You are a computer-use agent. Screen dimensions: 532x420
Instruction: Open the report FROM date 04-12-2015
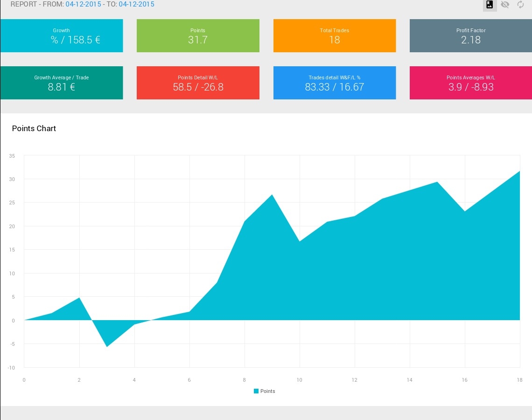(83, 4)
